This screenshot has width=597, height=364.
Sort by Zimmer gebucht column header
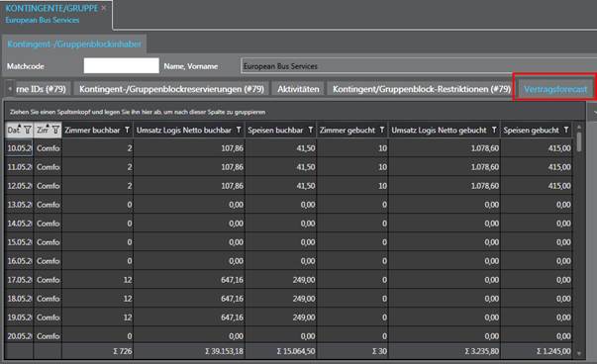(x=348, y=131)
